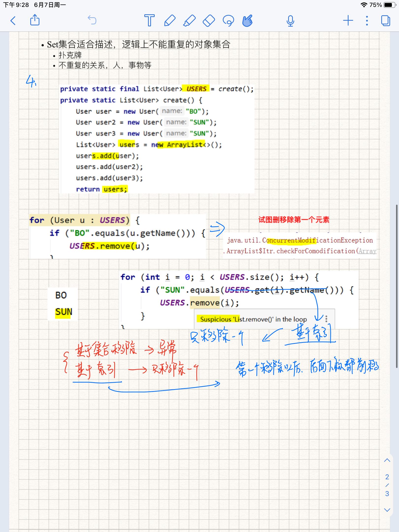Screen dimensions: 399x532
Task: Tap the 不重复的关系 bullet item
Action: [105, 65]
